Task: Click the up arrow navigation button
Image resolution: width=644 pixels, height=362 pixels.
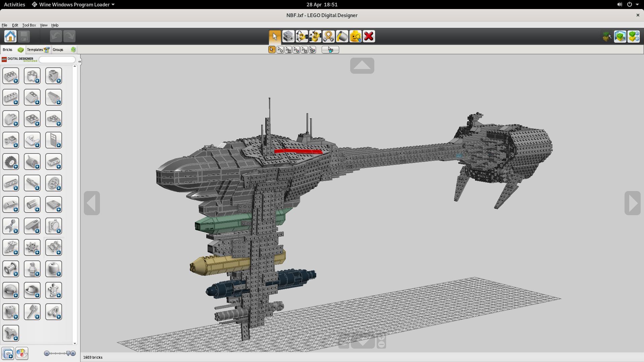Action: 362,65
